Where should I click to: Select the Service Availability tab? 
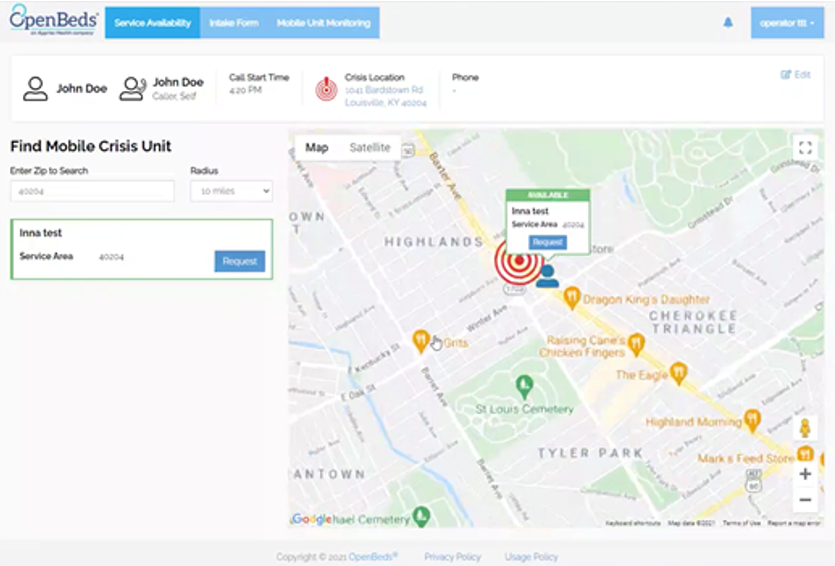152,23
